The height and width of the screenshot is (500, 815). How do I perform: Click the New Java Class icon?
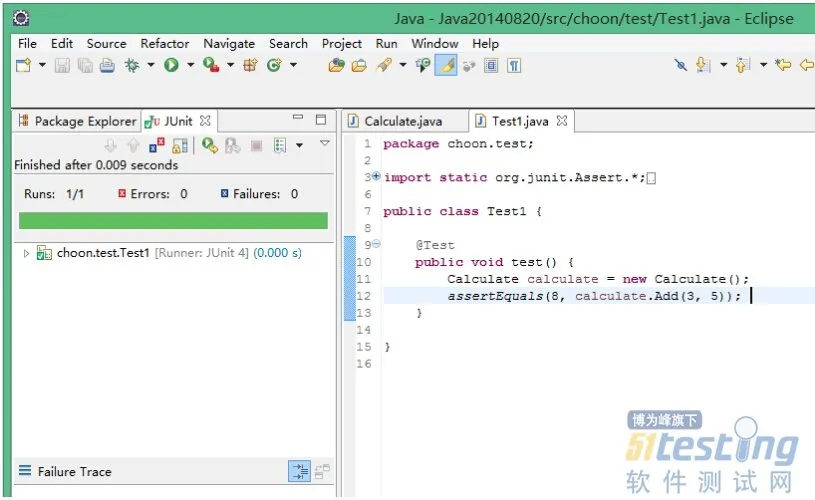pos(274,65)
